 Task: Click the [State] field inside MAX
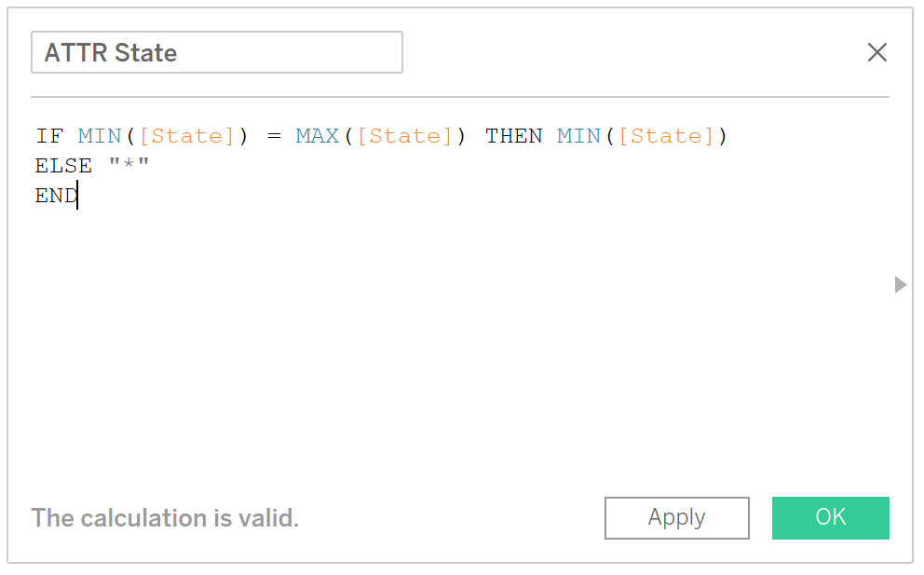(x=405, y=136)
